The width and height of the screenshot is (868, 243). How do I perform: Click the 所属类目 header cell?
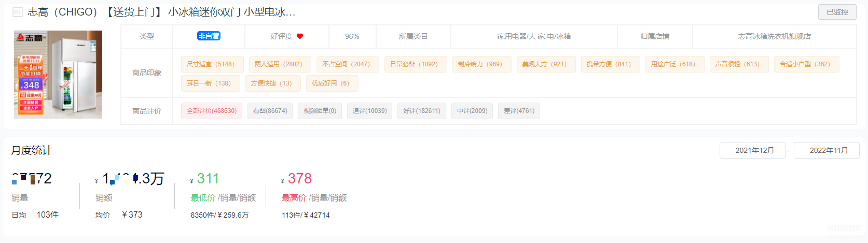pyautogui.click(x=414, y=36)
